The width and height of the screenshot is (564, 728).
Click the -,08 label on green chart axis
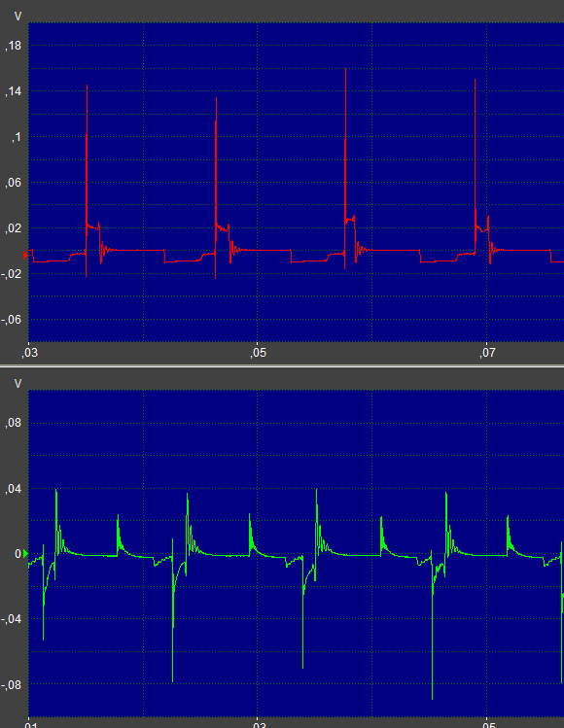click(12, 684)
